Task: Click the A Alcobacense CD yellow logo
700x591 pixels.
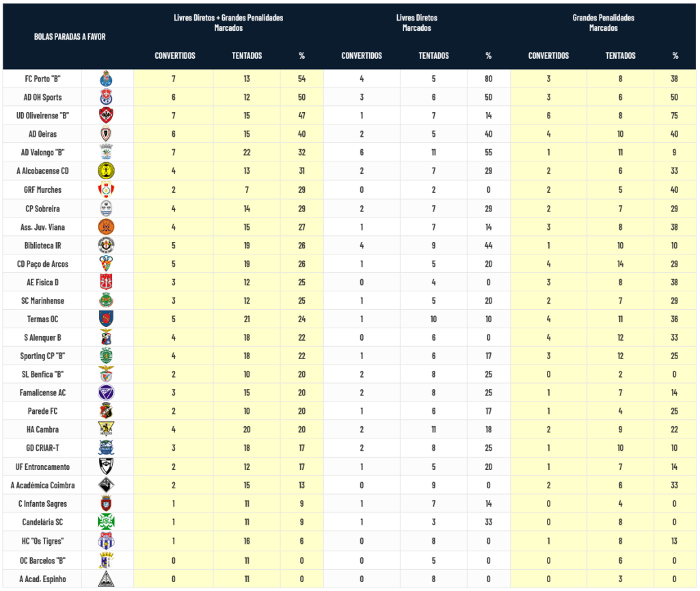Action: 106,171
